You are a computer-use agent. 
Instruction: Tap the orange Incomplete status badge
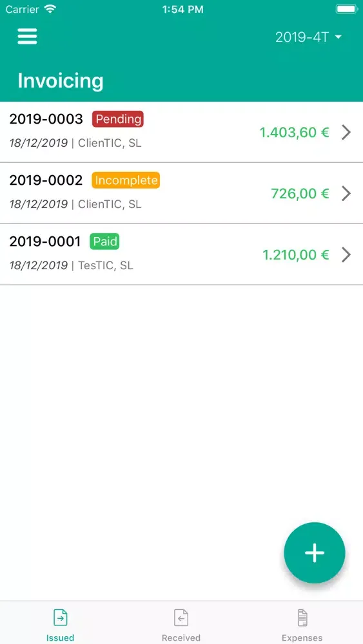point(126,180)
